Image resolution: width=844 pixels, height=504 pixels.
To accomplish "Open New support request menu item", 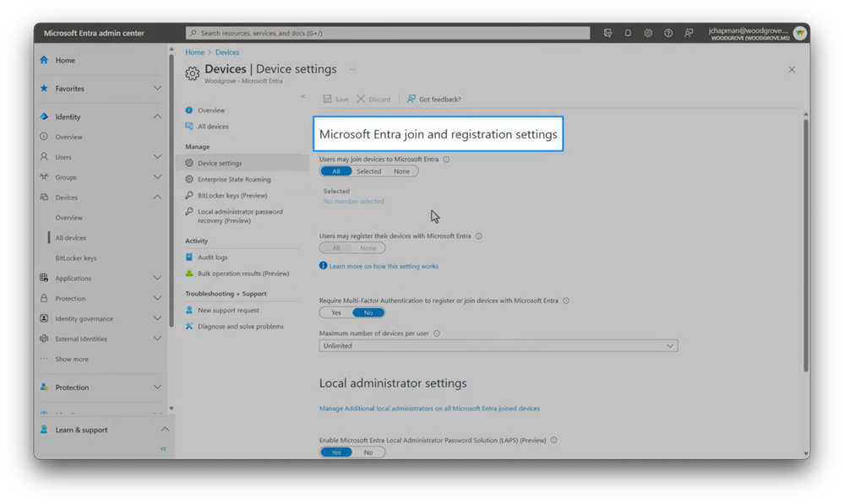I will (228, 311).
